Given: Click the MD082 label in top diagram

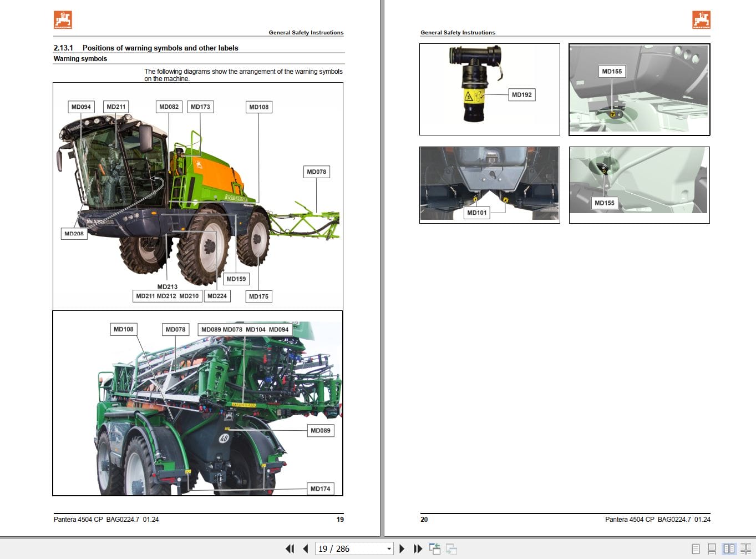Looking at the screenshot, I should (x=169, y=107).
